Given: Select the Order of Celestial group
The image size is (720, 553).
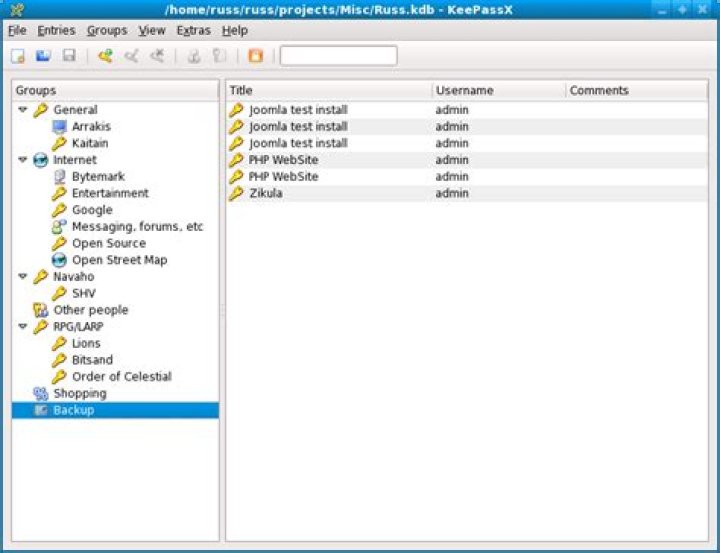Looking at the screenshot, I should [122, 377].
